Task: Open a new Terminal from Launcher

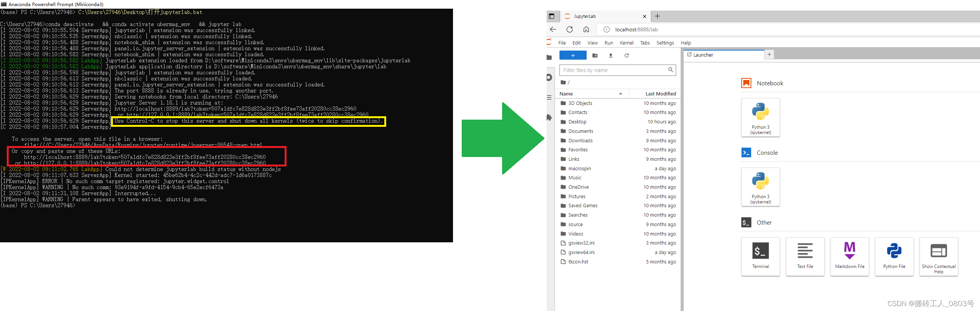Action: (x=761, y=257)
